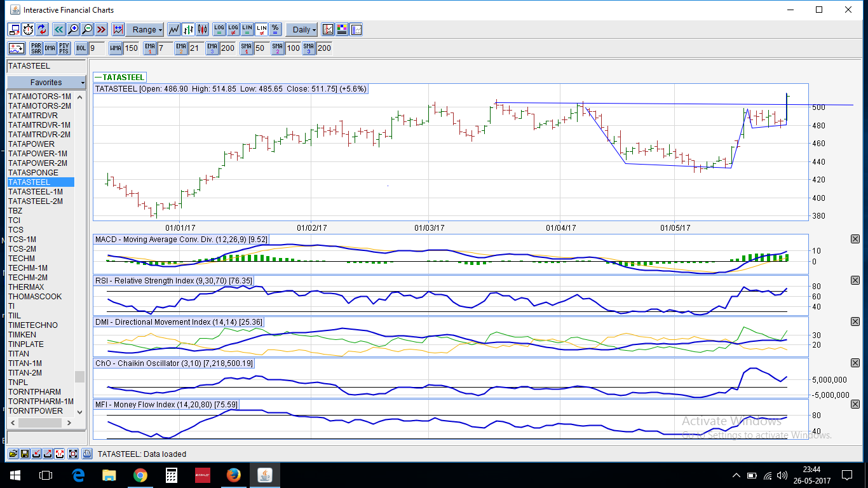Select TECHM in the symbol list
The image size is (868, 488).
[41, 259]
